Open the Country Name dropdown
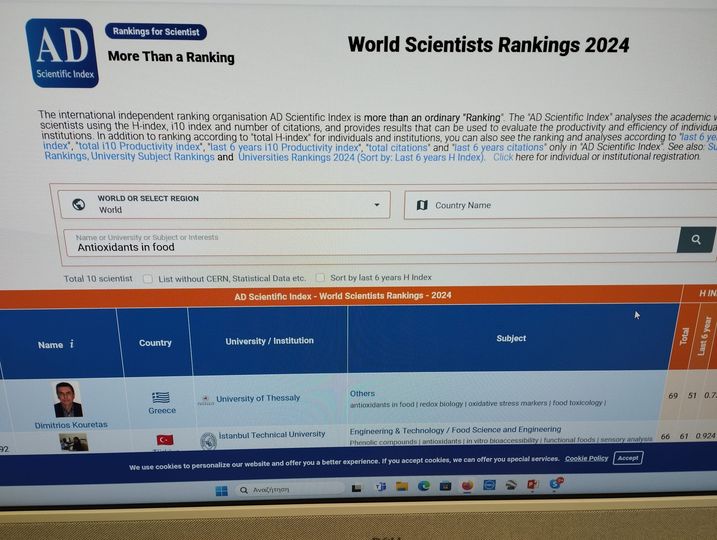The image size is (717, 540). [560, 205]
